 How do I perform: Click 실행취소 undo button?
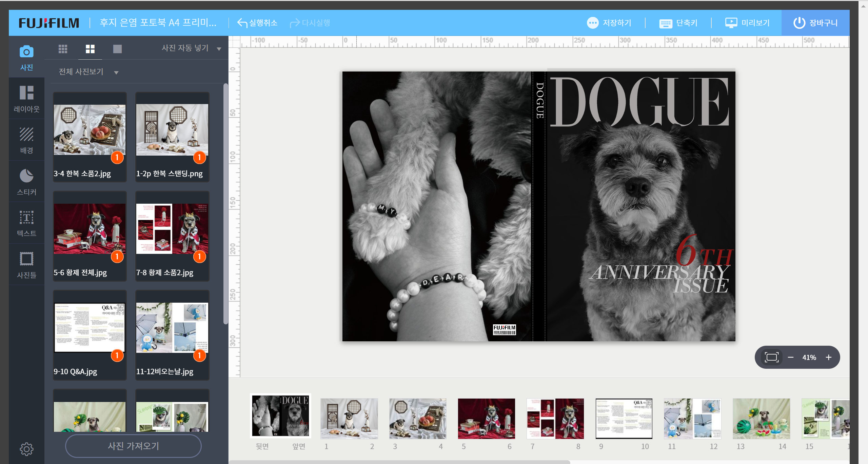point(257,23)
